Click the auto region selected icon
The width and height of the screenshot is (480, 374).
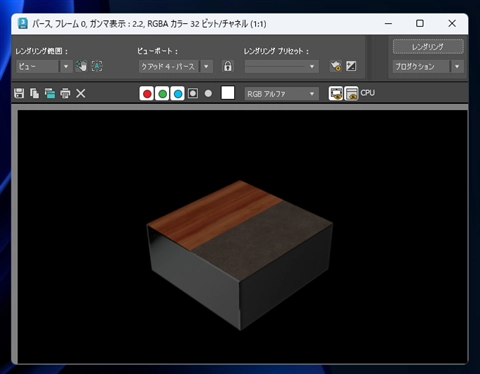97,66
